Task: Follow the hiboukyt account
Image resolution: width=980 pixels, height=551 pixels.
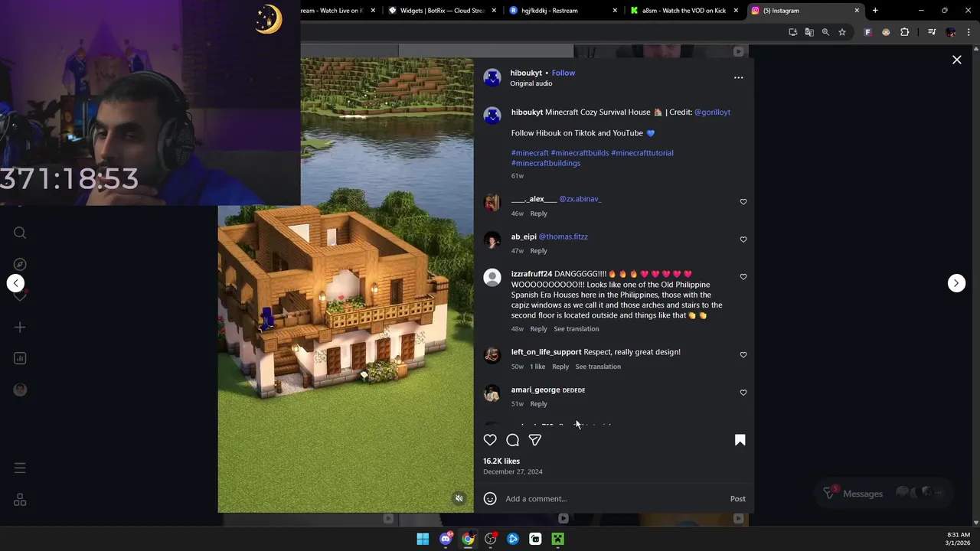Action: 563,73
